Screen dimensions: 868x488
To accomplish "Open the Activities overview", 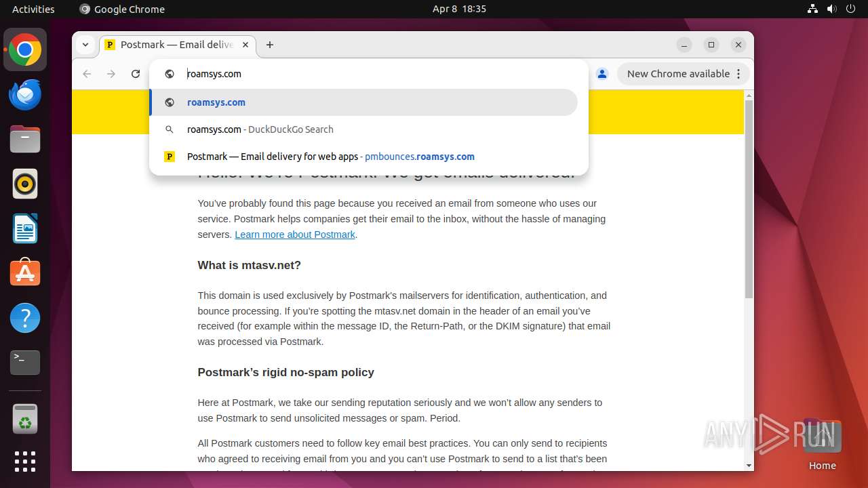I will [x=33, y=9].
